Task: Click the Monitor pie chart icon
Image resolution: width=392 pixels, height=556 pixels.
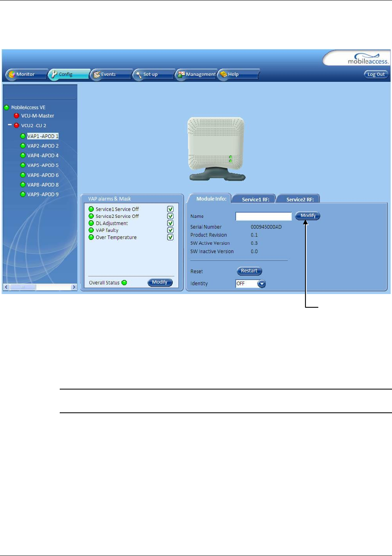Action: [x=12, y=74]
